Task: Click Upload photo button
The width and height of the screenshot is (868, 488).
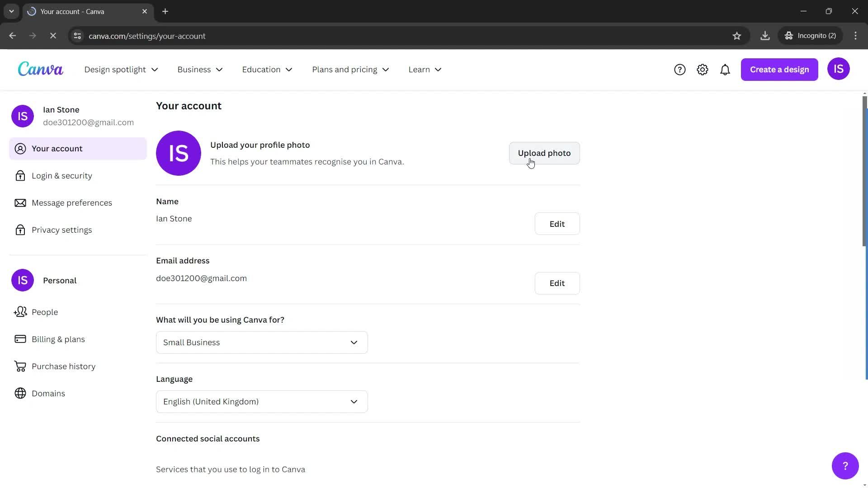Action: (x=544, y=153)
